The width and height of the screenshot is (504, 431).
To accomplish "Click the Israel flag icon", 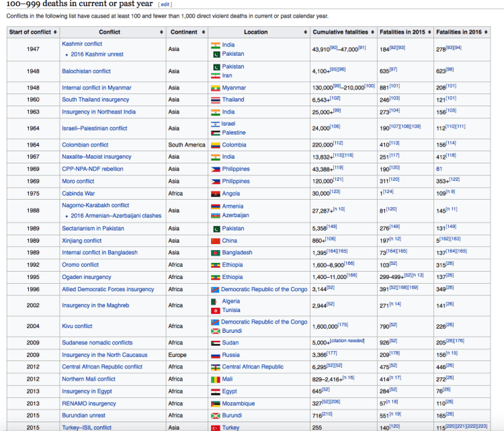I will click(216, 124).
